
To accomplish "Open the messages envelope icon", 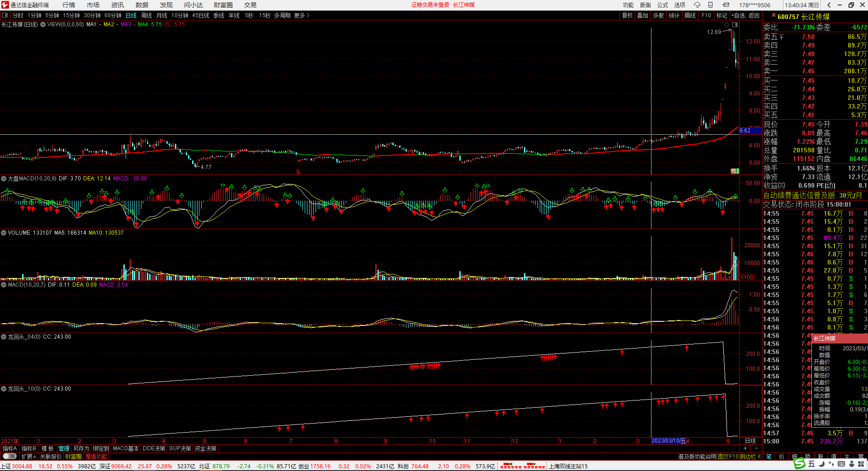I will coord(726,5).
